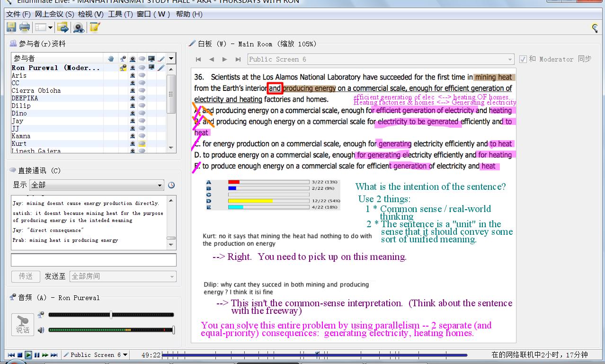Adjust the microphone level slider
This screenshot has height=364, width=605.
[x=111, y=315]
